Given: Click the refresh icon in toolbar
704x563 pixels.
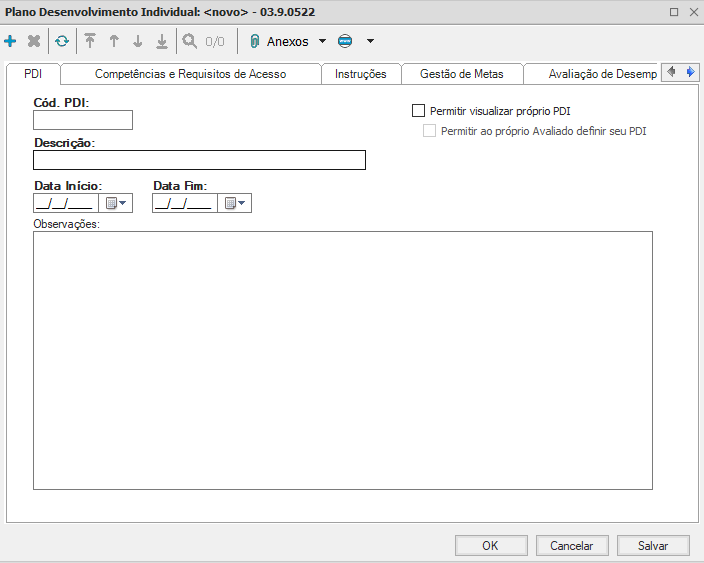Looking at the screenshot, I should coord(62,42).
